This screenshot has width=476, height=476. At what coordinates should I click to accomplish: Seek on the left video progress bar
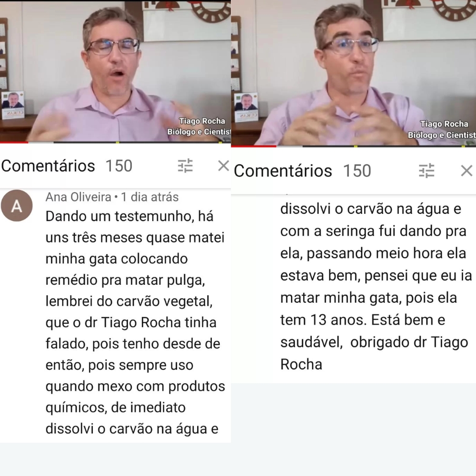(115, 142)
